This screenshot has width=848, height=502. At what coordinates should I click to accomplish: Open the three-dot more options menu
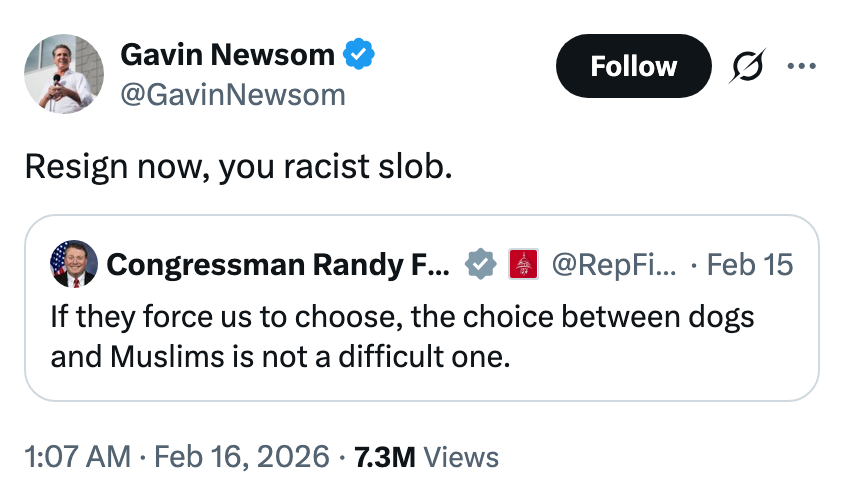click(802, 67)
